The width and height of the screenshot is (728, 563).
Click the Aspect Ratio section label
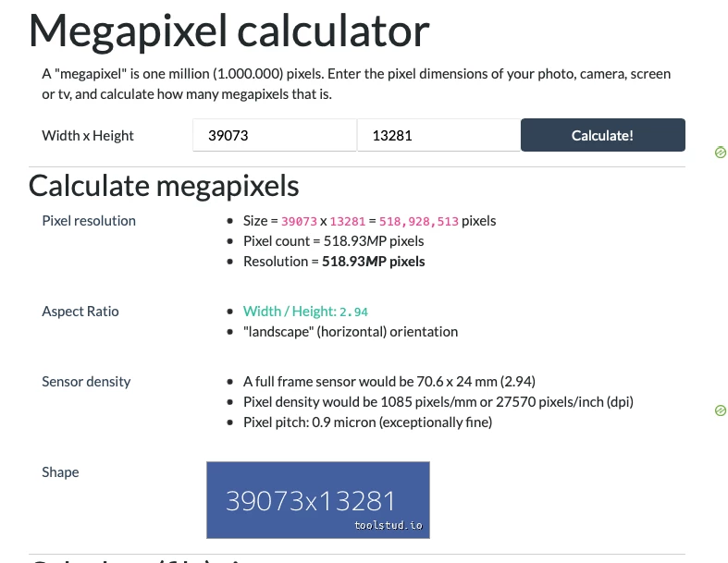(80, 311)
